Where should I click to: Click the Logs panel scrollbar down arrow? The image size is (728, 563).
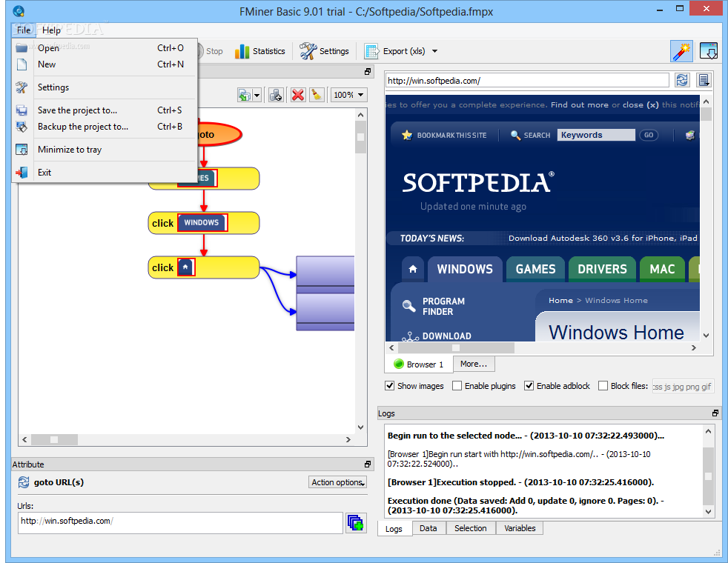pyautogui.click(x=708, y=512)
